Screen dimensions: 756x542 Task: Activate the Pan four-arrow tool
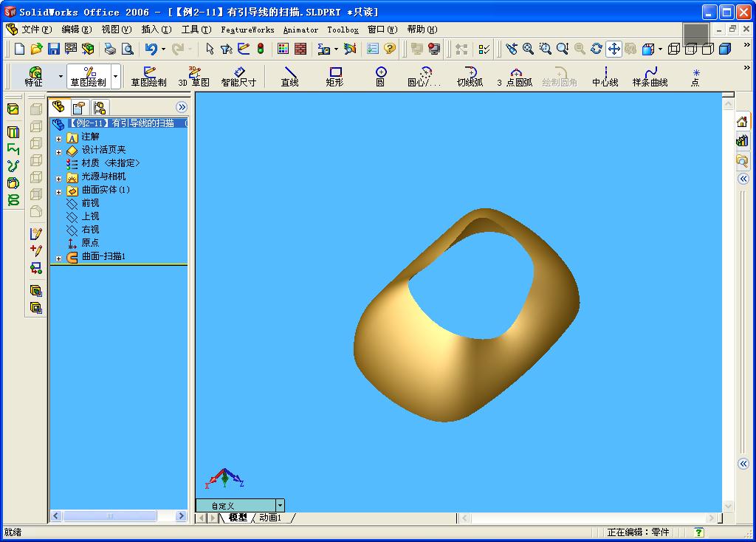click(x=614, y=49)
